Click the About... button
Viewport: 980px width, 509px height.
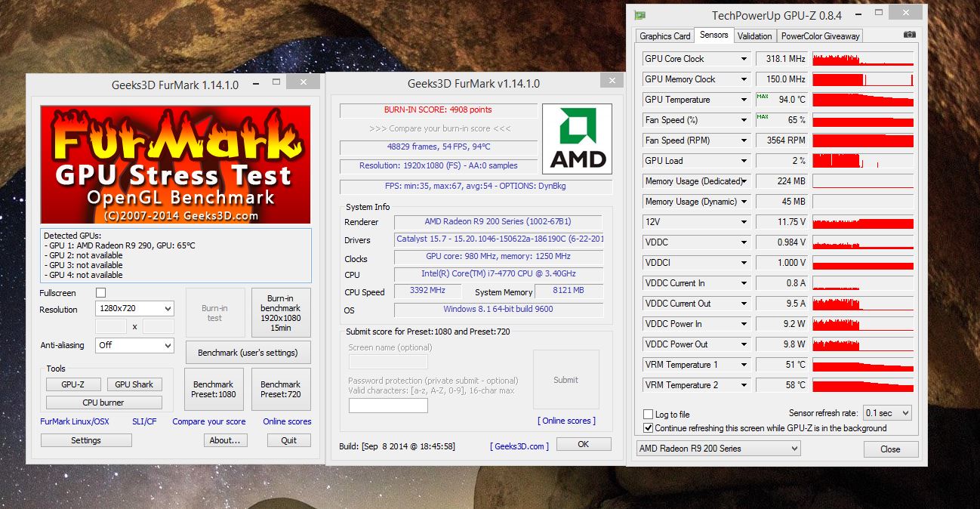[x=225, y=440]
